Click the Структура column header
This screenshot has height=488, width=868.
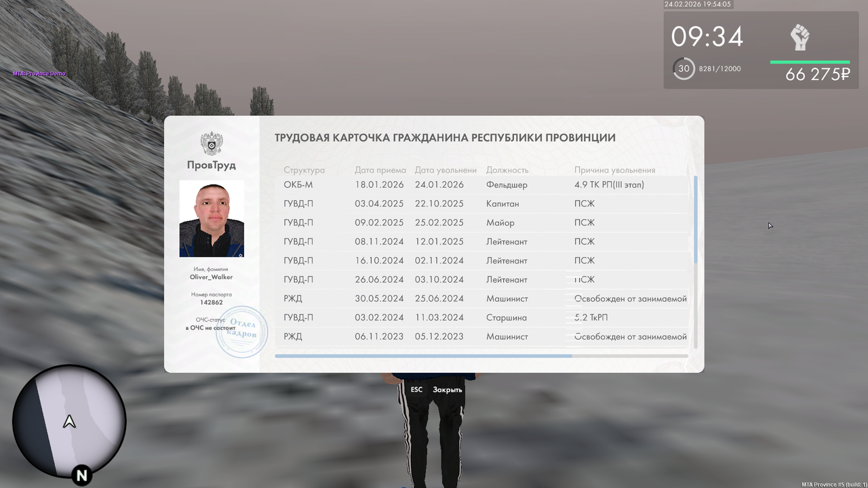coord(304,170)
